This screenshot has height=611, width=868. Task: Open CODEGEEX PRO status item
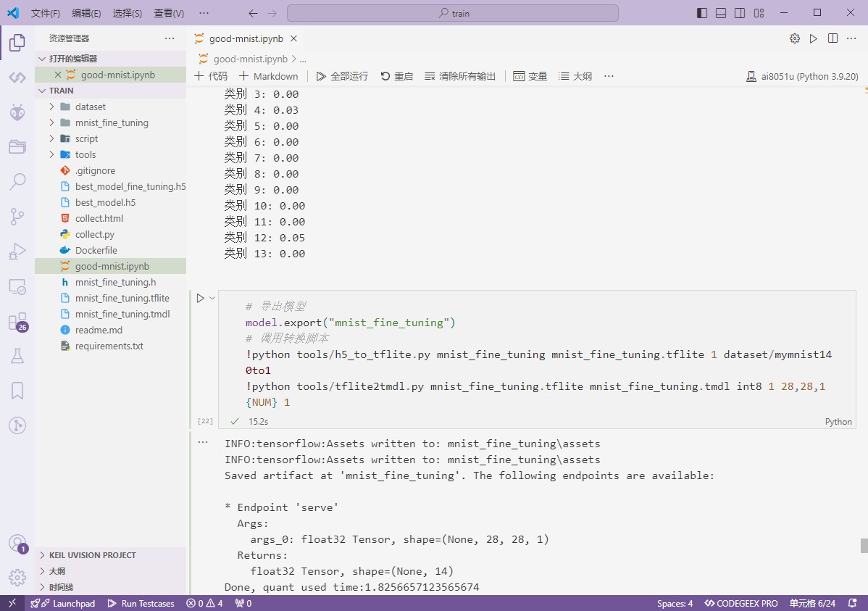pos(741,603)
